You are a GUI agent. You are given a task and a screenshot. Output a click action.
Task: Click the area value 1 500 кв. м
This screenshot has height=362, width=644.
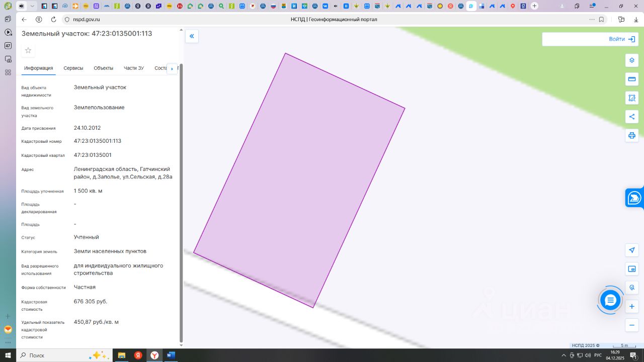coord(88,191)
